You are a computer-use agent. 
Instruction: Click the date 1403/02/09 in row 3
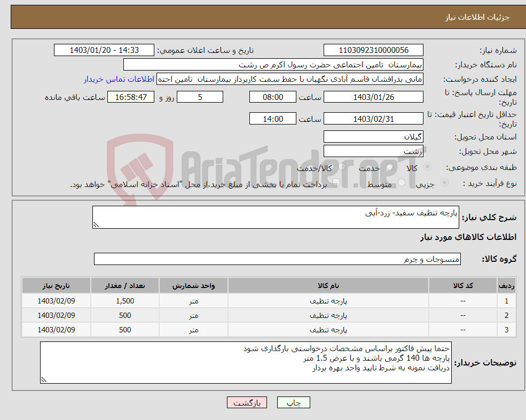57,330
